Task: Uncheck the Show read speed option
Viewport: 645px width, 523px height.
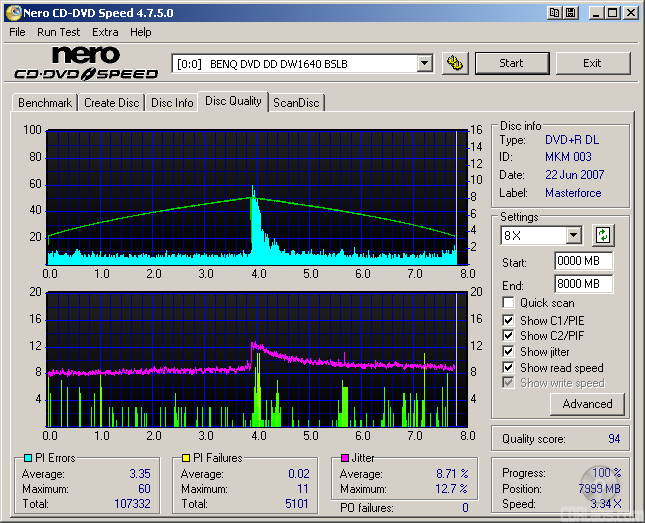Action: tap(509, 368)
